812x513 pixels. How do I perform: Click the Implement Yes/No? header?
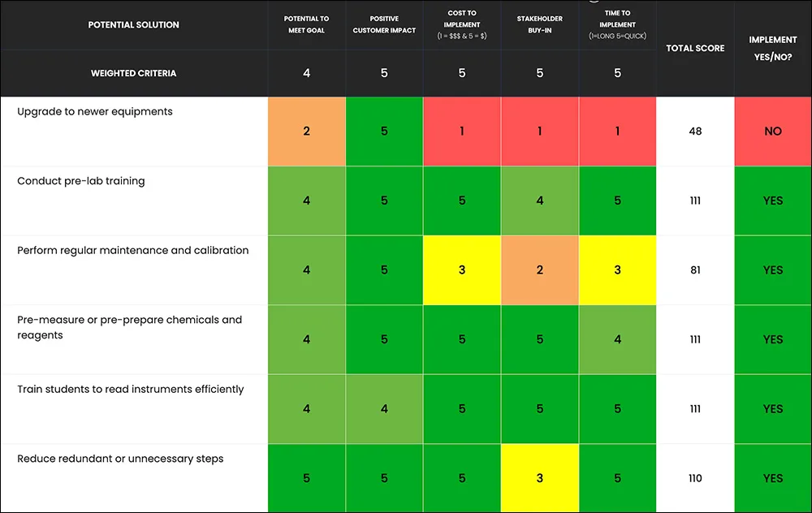click(x=773, y=48)
